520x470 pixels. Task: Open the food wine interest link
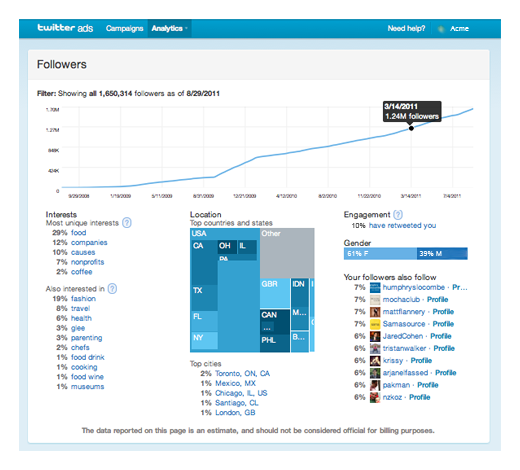(87, 377)
